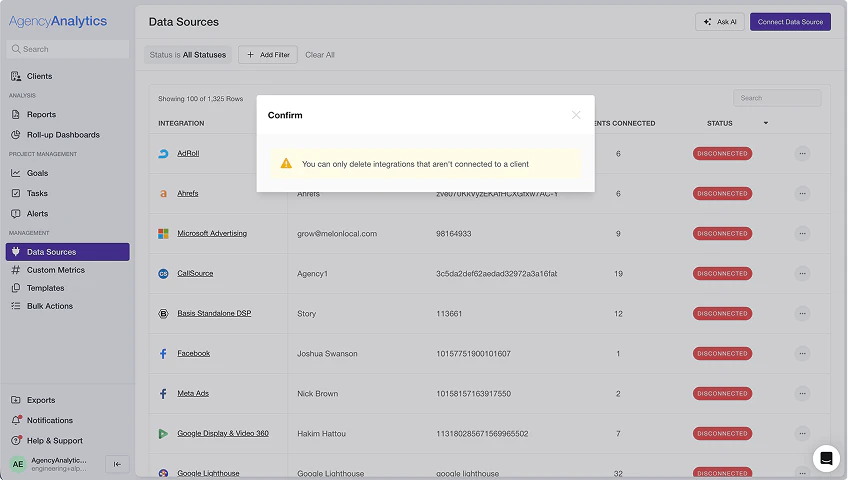Open the AdRoll integration link

click(188, 154)
